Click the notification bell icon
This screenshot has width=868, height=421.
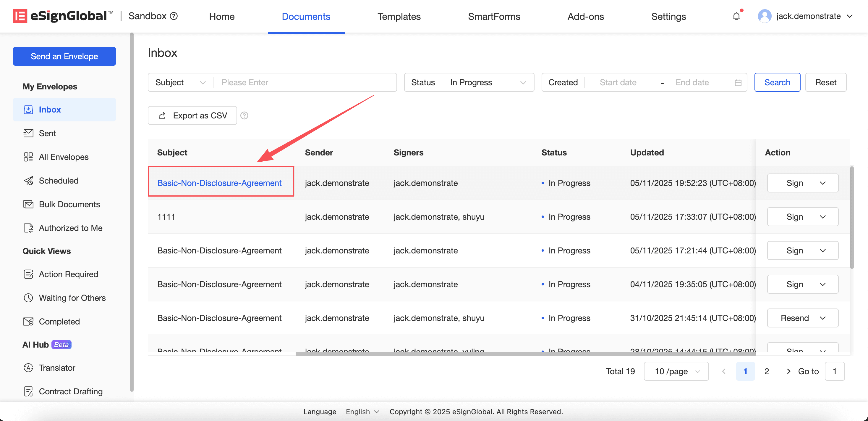(x=736, y=16)
